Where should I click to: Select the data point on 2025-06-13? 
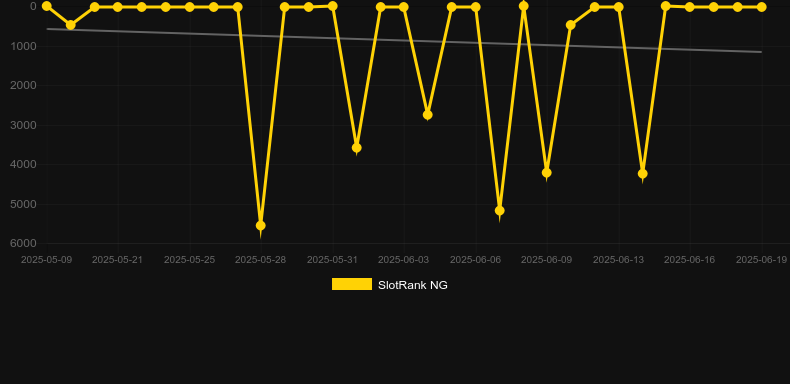(619, 7)
